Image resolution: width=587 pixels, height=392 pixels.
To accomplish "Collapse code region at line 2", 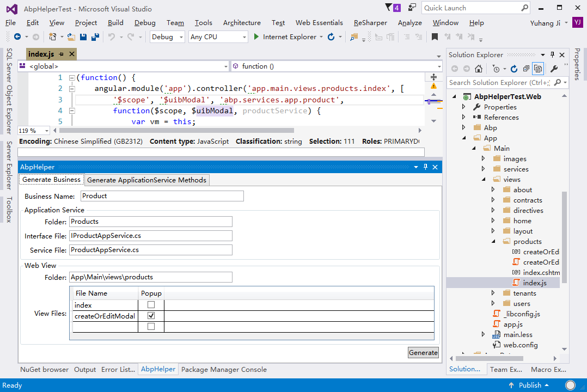I will pos(72,89).
